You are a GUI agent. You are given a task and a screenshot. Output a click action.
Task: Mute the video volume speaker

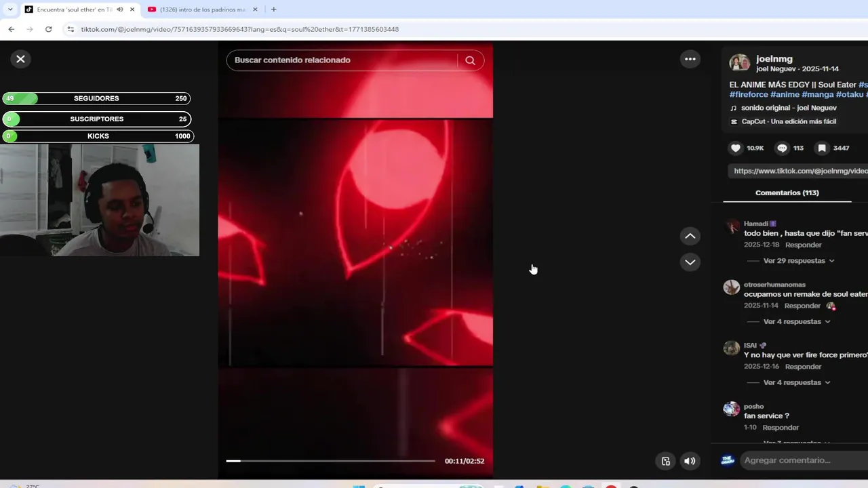coord(690,461)
